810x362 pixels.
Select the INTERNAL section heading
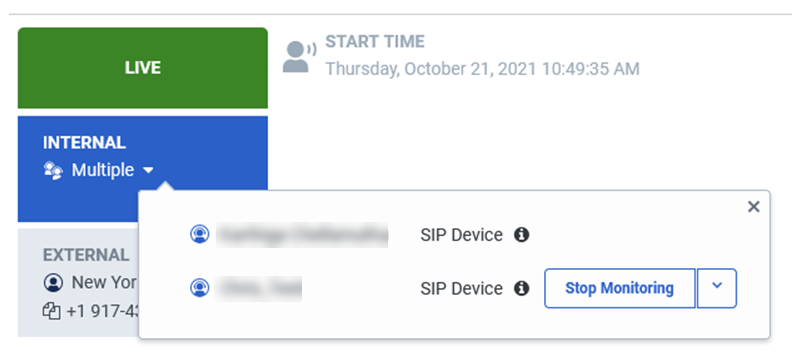click(x=84, y=143)
